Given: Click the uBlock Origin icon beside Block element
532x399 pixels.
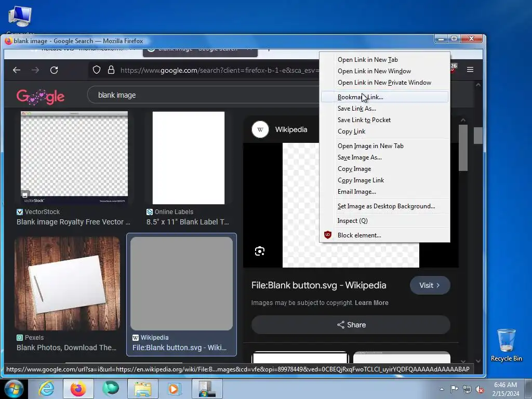Looking at the screenshot, I should (x=327, y=235).
